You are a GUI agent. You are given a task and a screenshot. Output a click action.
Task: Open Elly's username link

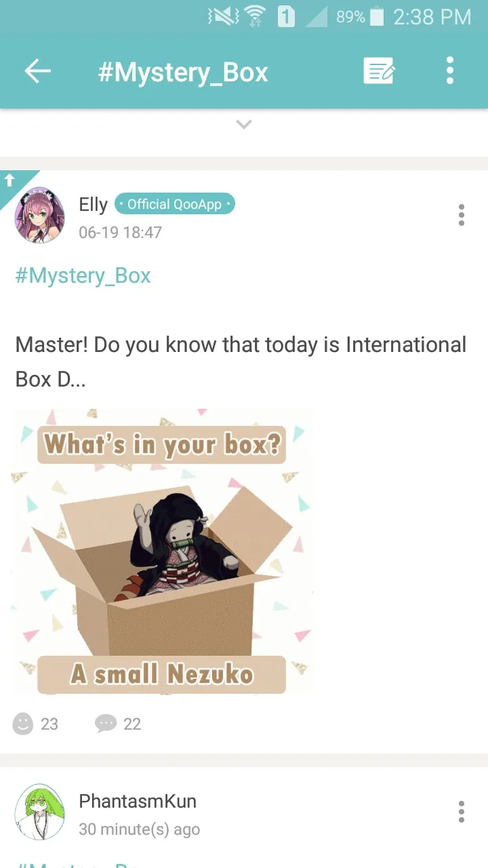tap(94, 204)
